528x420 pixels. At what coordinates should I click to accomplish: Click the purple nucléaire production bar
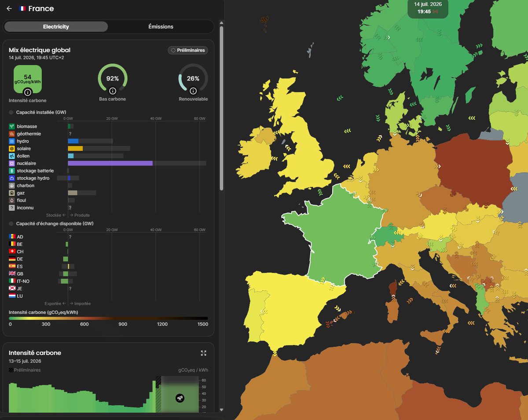tap(110, 163)
